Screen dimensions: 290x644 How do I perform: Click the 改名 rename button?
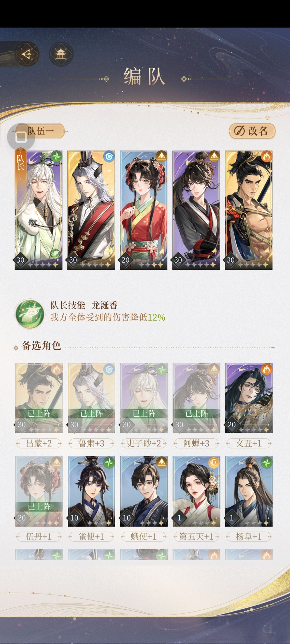[252, 131]
